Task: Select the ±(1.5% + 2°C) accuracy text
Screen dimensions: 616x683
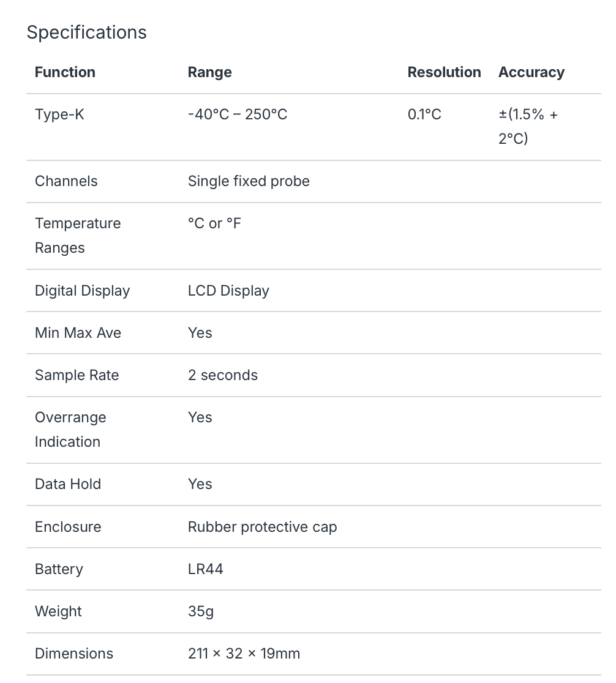Action: coord(528,127)
